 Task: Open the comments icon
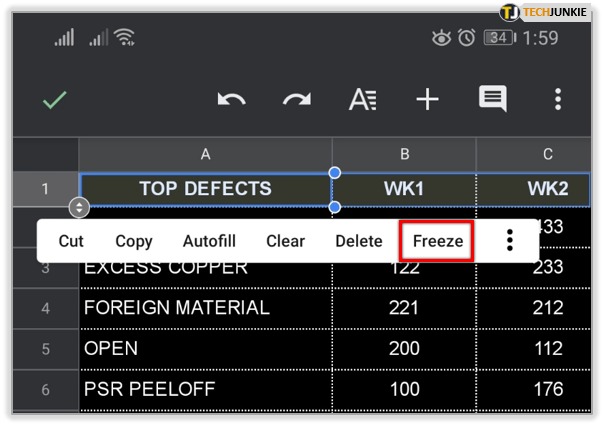(492, 100)
